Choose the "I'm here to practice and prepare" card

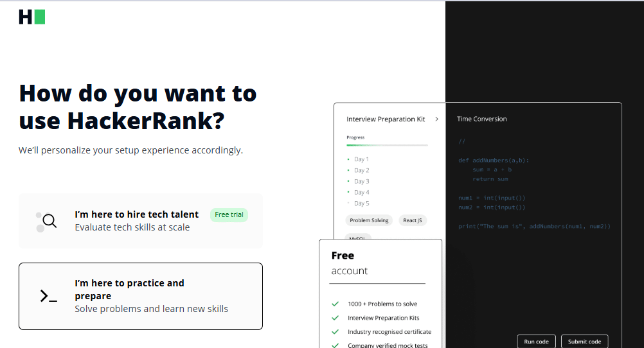coord(141,296)
